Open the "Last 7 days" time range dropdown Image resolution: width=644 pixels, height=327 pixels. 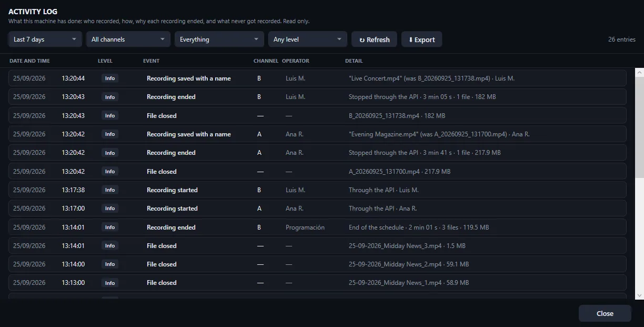point(45,39)
